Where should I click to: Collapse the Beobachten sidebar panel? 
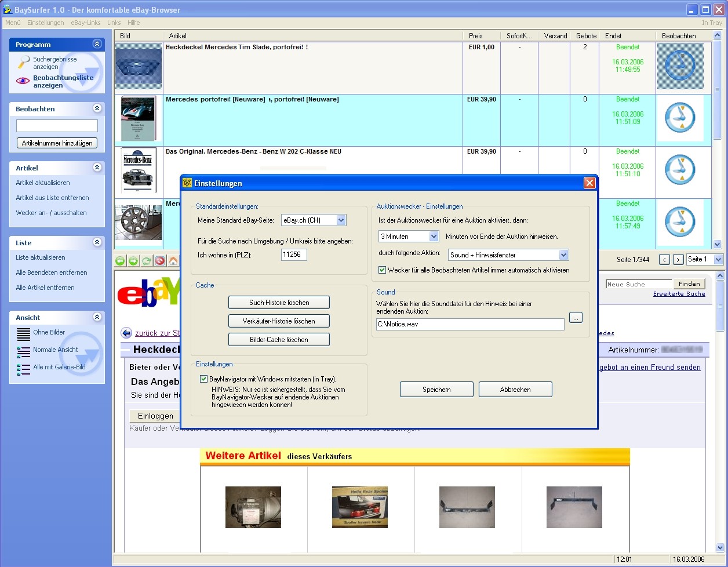(x=97, y=108)
